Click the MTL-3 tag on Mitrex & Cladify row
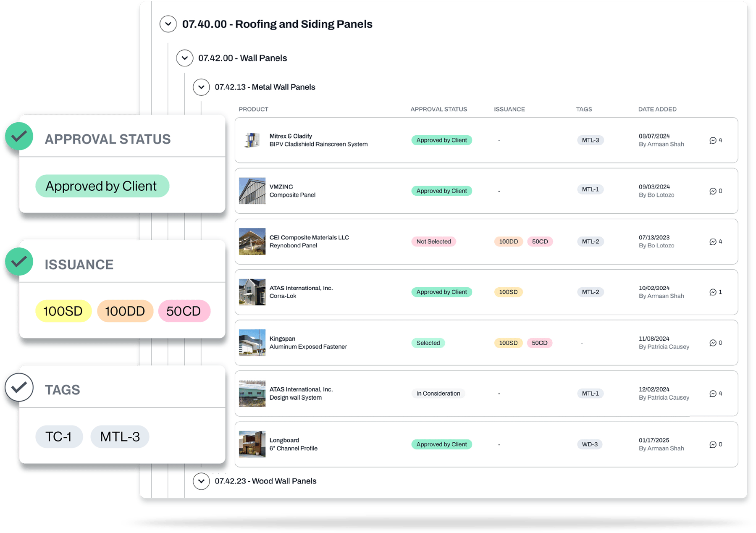The image size is (756, 533). 590,140
